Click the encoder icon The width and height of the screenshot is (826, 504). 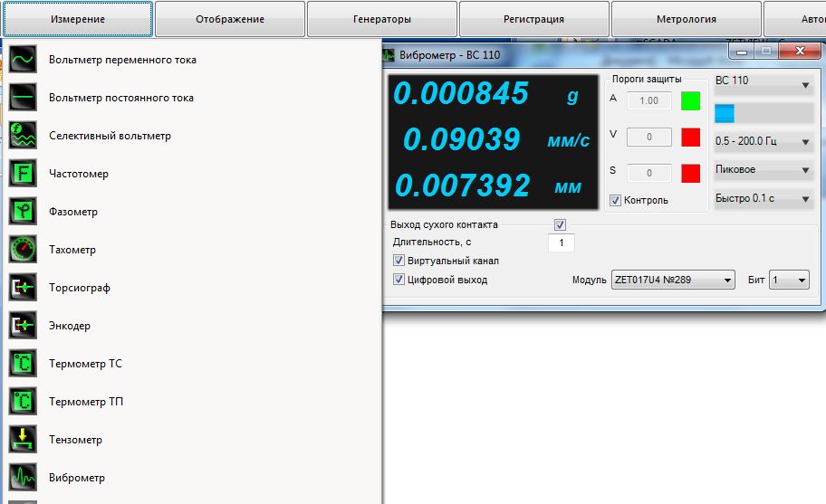click(x=23, y=325)
